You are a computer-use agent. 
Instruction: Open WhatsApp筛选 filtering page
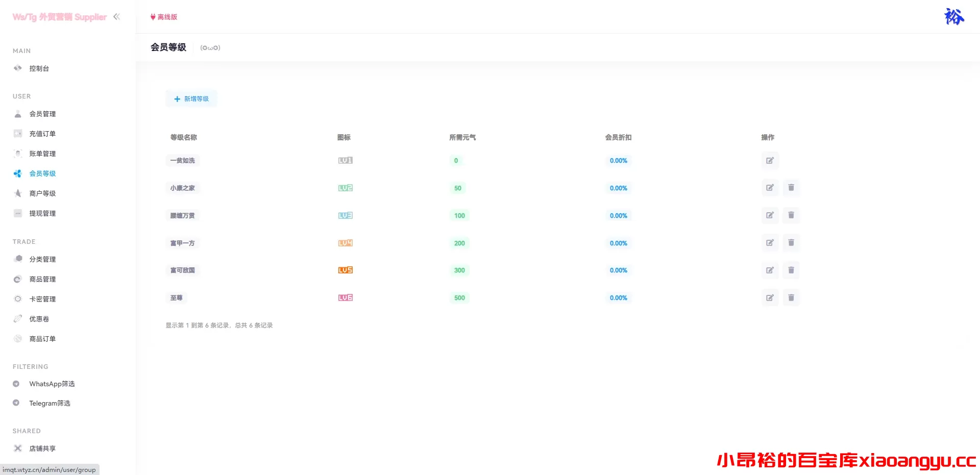point(52,384)
